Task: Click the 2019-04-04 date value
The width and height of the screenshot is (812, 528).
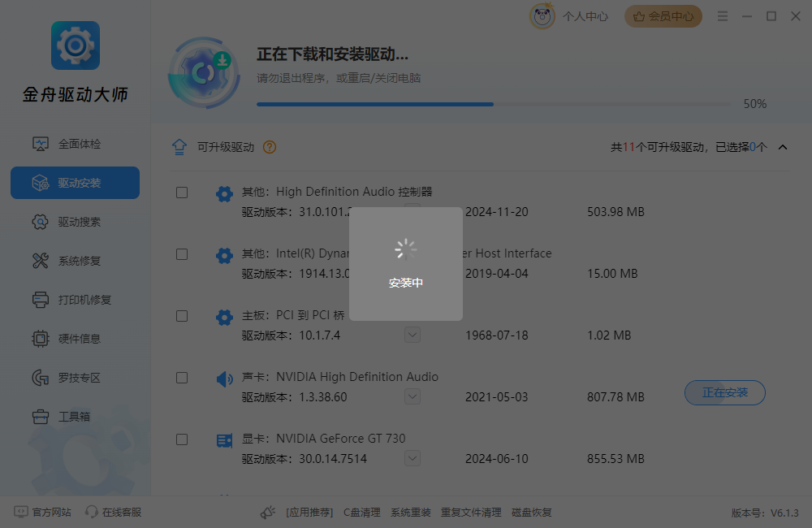Action: tap(497, 274)
